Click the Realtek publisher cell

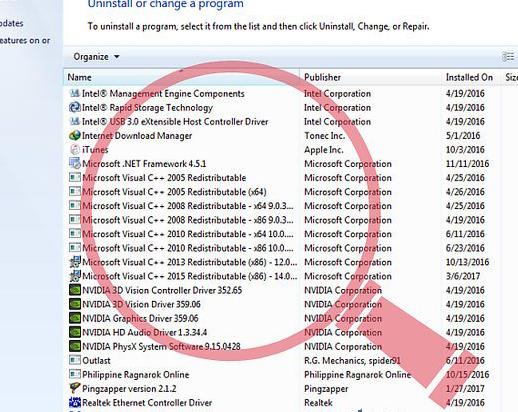(318, 403)
